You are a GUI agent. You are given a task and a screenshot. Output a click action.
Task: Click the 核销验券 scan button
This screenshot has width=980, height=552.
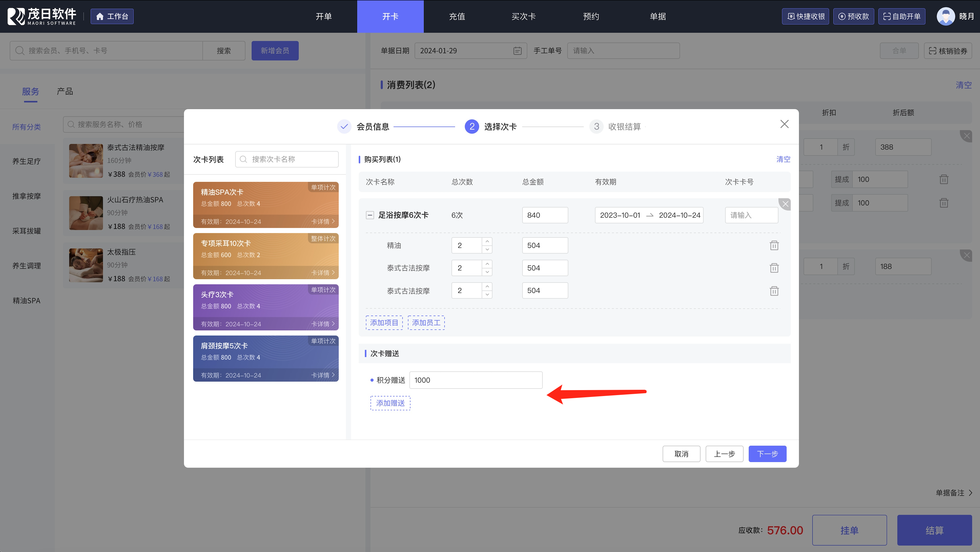(x=948, y=51)
